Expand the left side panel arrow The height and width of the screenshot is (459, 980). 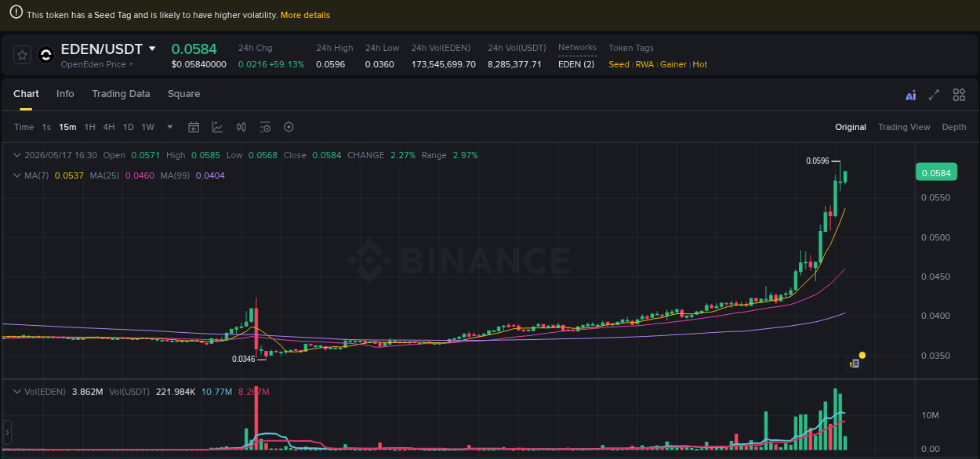click(7, 432)
